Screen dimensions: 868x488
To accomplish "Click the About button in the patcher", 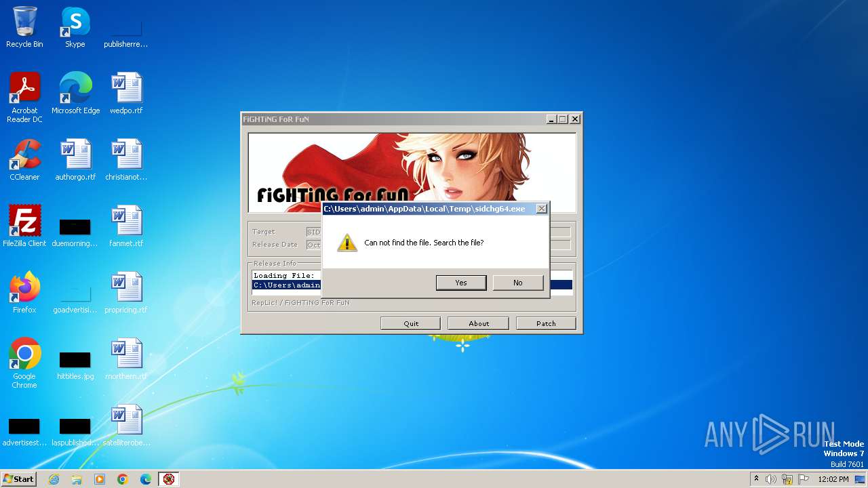I will pos(479,323).
